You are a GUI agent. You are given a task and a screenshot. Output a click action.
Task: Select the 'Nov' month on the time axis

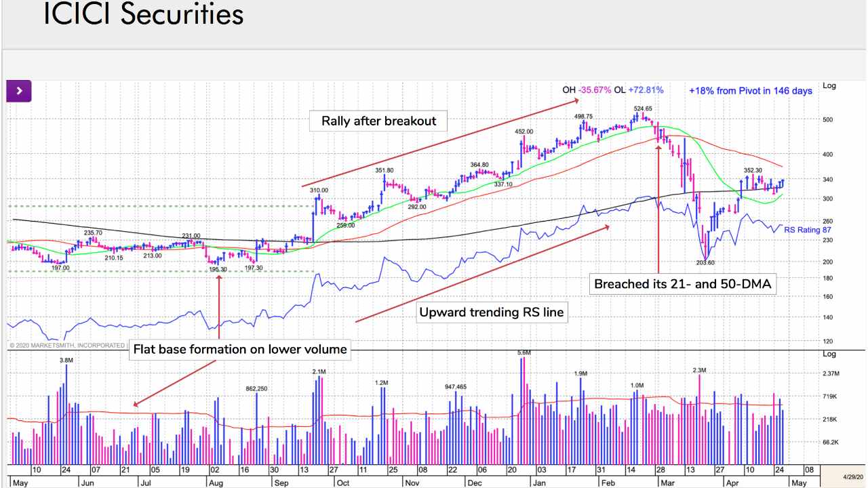coord(411,483)
